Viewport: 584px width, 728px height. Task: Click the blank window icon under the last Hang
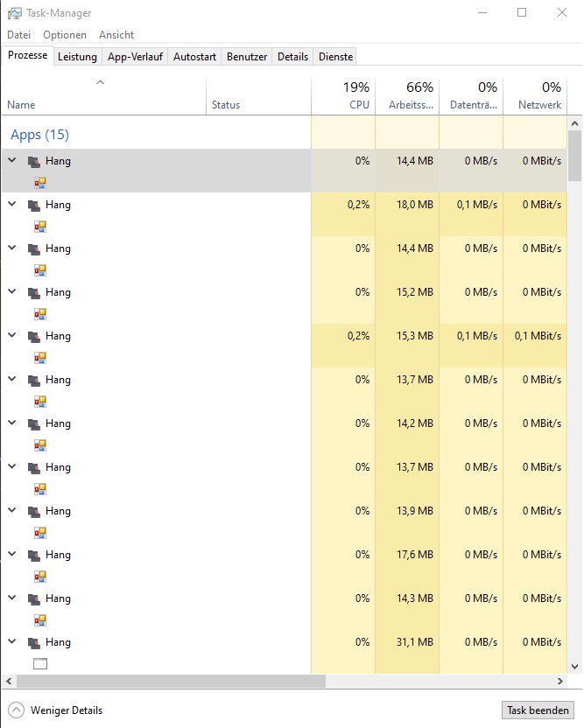click(x=40, y=664)
